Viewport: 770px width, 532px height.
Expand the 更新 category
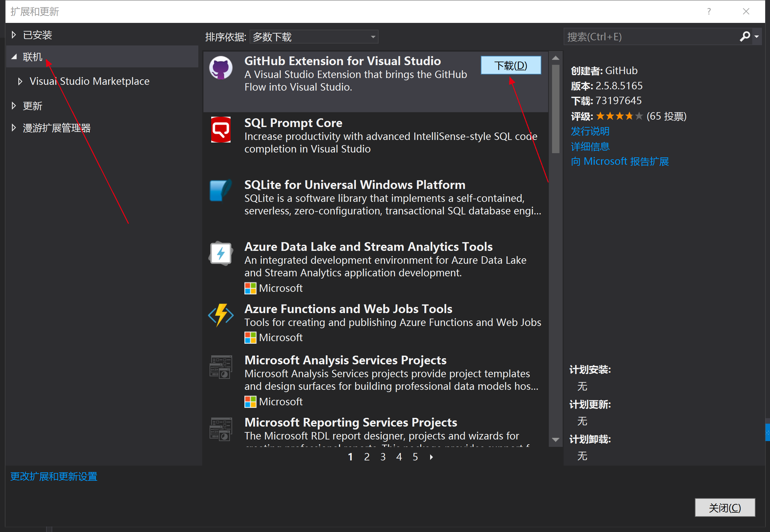[14, 106]
